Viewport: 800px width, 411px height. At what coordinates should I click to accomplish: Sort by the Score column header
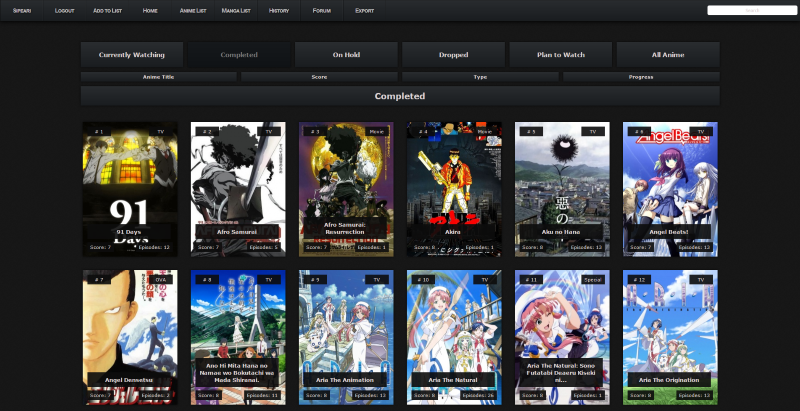[319, 77]
